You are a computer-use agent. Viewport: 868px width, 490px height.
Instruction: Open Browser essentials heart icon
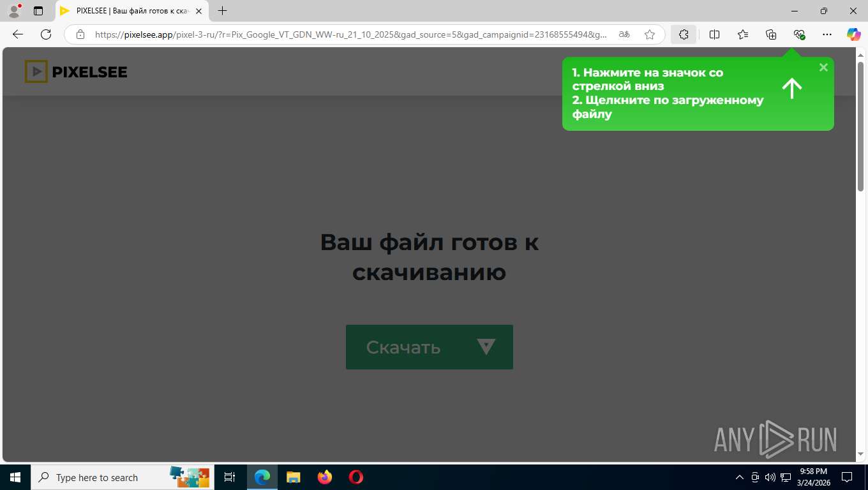799,34
